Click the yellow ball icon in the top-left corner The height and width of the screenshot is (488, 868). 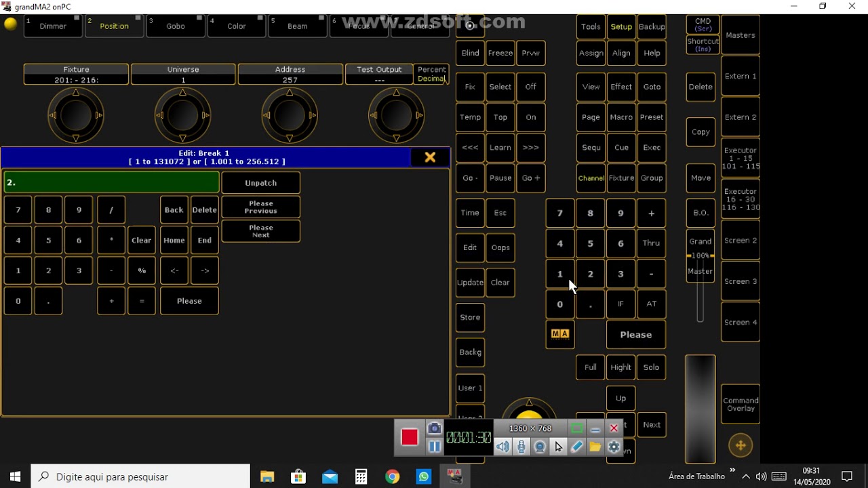pyautogui.click(x=11, y=24)
